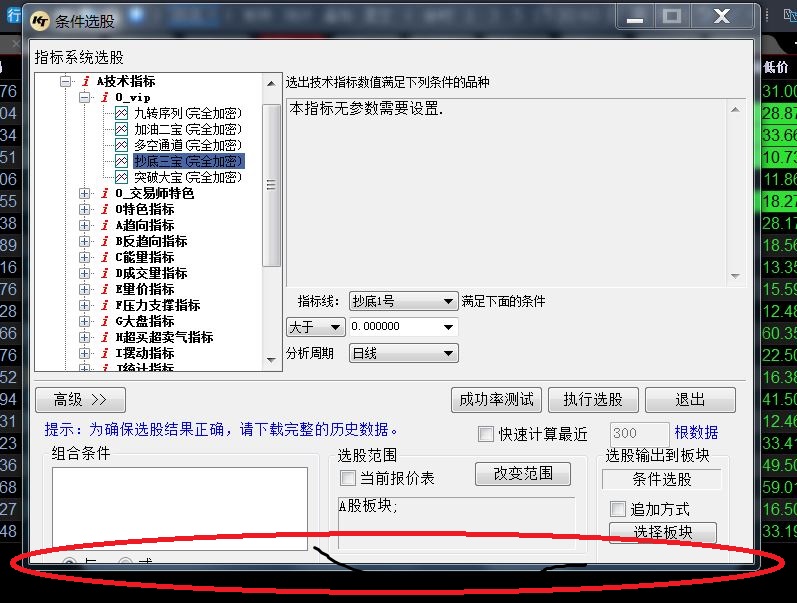Screen dimensions: 797x603
Task: Expand the A趋向指标 tree node
Action: tap(85, 225)
